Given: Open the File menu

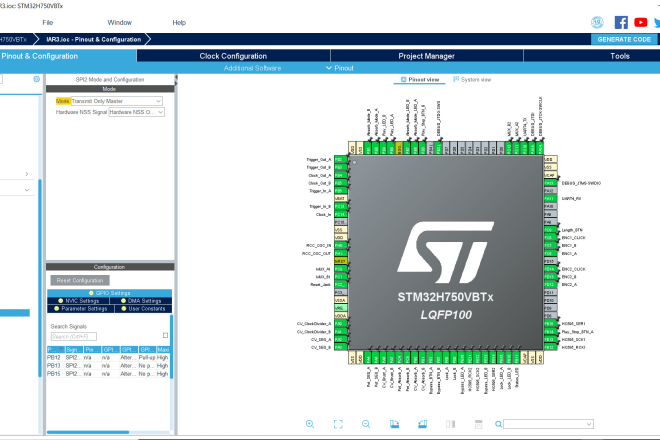Looking at the screenshot, I should click(48, 23).
